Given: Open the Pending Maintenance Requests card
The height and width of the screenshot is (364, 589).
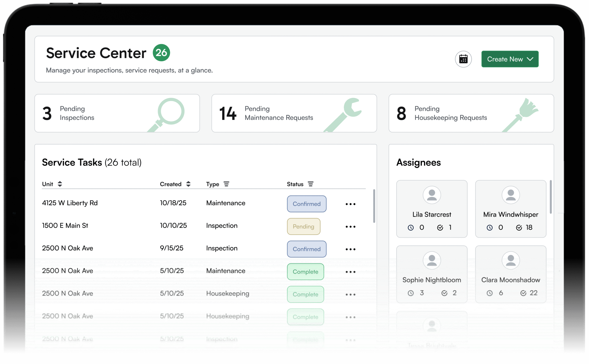Looking at the screenshot, I should tap(294, 113).
